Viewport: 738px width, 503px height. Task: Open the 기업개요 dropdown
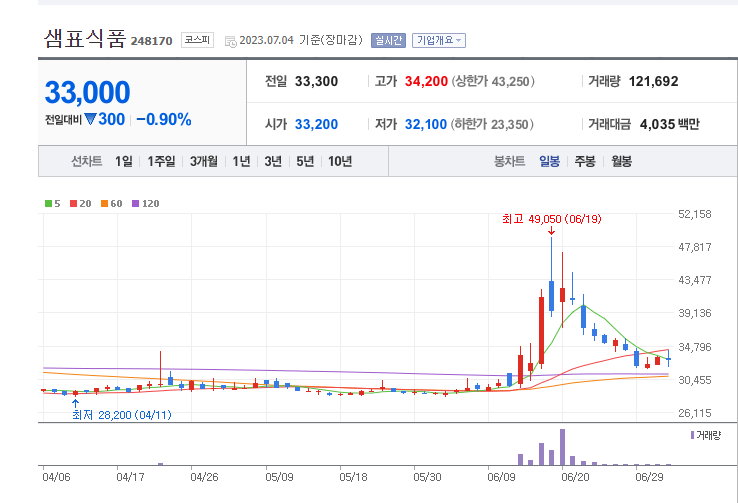click(x=439, y=40)
